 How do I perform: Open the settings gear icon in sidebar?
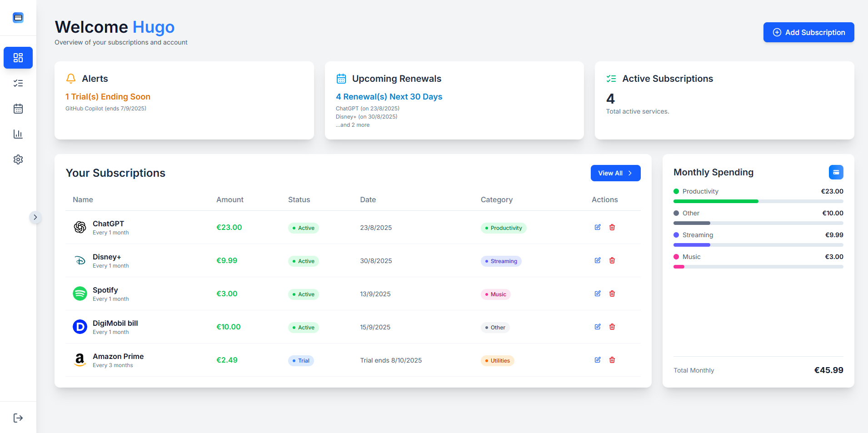(x=18, y=159)
